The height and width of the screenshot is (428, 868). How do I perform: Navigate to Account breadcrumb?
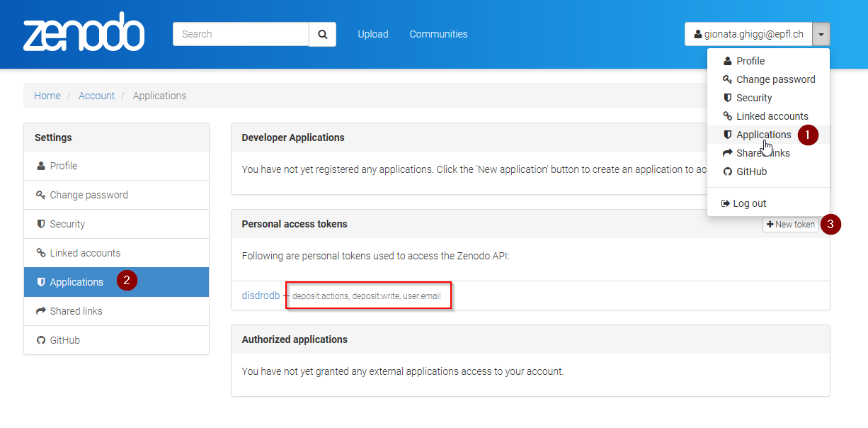click(x=96, y=96)
